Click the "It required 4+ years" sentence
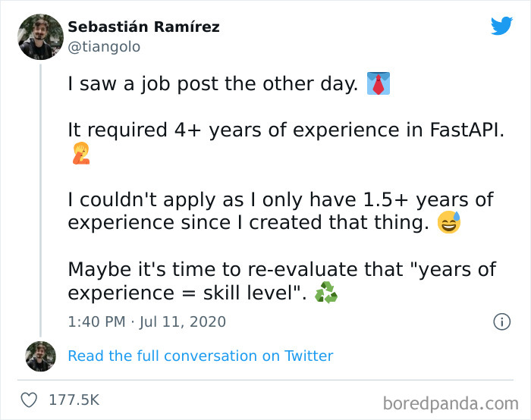This screenshot has height=420, width=531. 285,130
